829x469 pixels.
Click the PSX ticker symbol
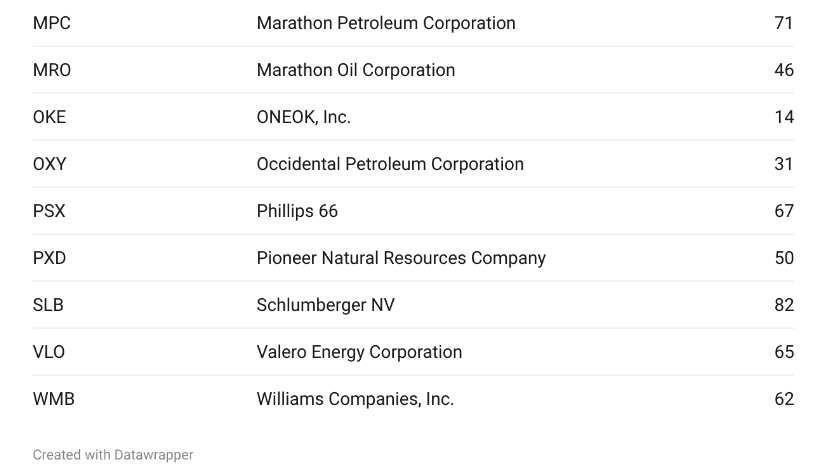point(49,211)
